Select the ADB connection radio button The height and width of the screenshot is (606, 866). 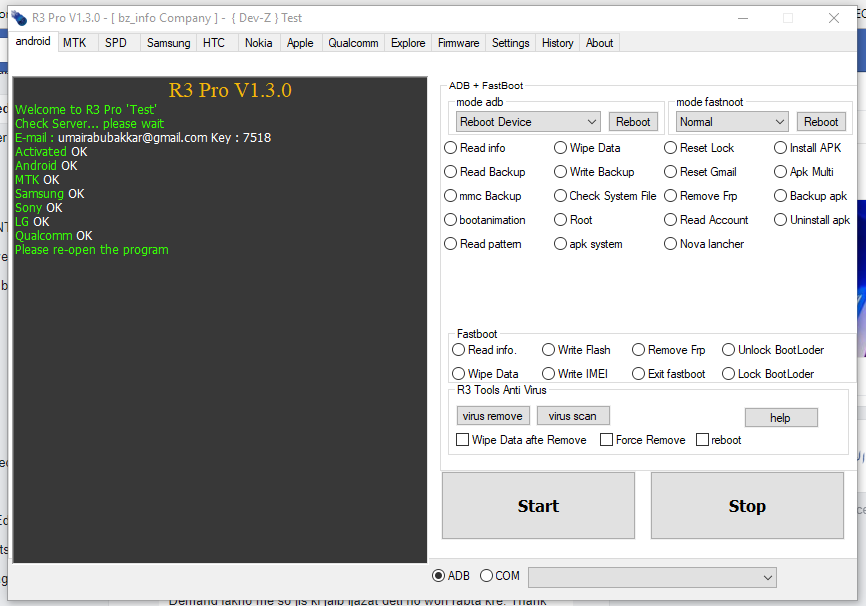click(451, 576)
